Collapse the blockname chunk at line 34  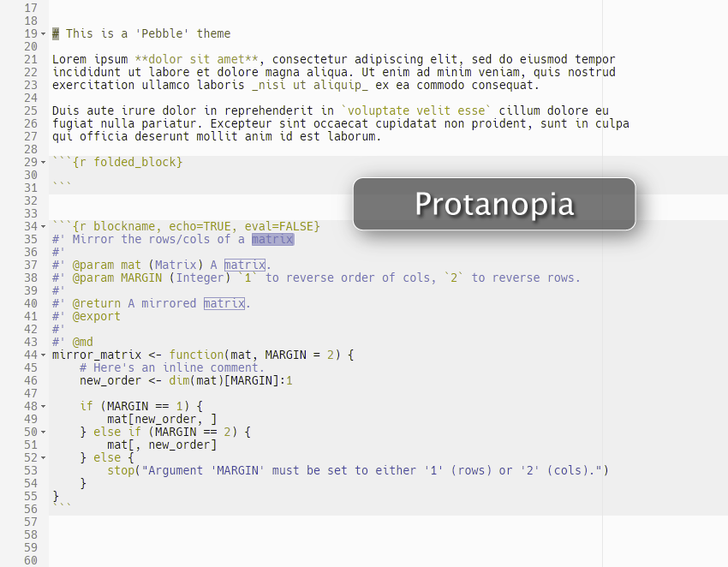[43, 227]
